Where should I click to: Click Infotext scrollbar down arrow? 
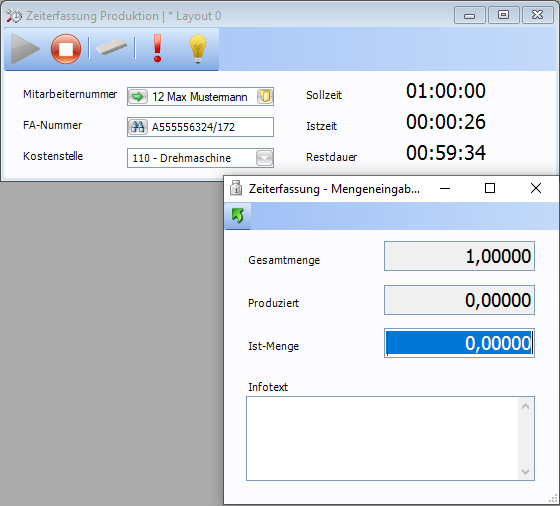[525, 471]
